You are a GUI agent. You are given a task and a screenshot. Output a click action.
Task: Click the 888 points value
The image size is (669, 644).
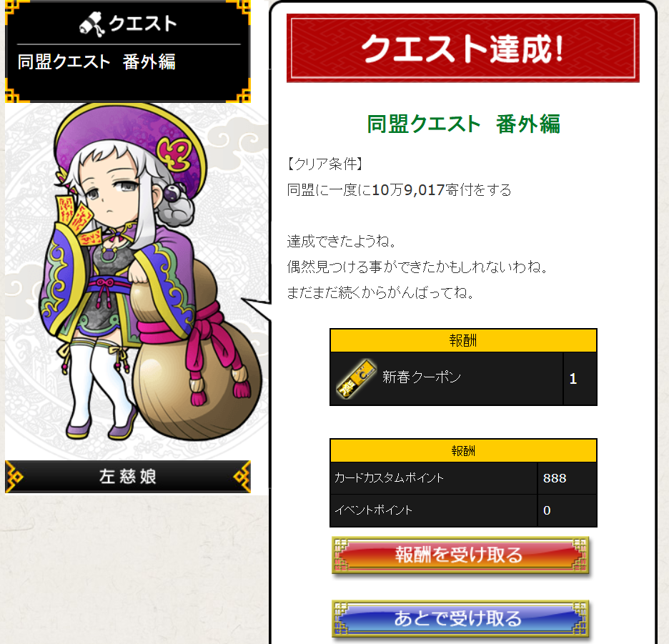555,478
